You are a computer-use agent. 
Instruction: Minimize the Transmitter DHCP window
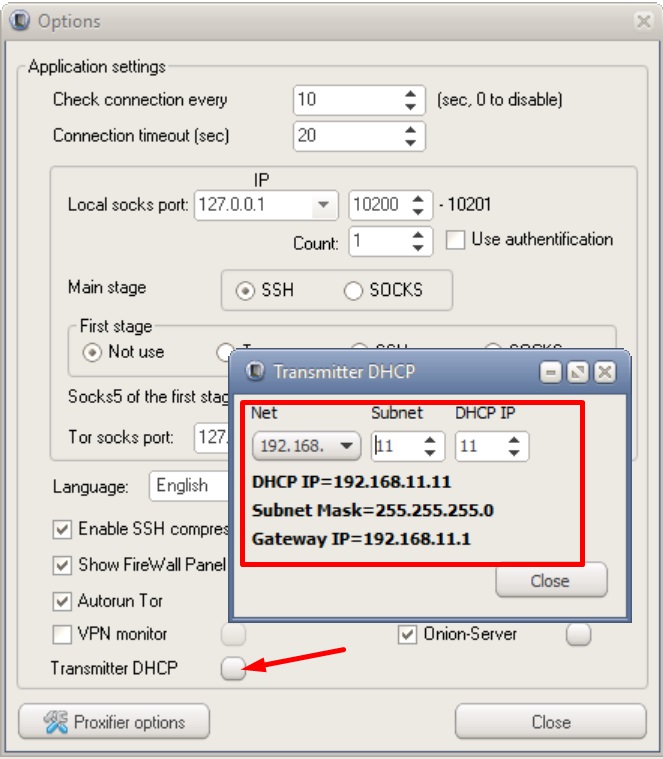(x=551, y=373)
